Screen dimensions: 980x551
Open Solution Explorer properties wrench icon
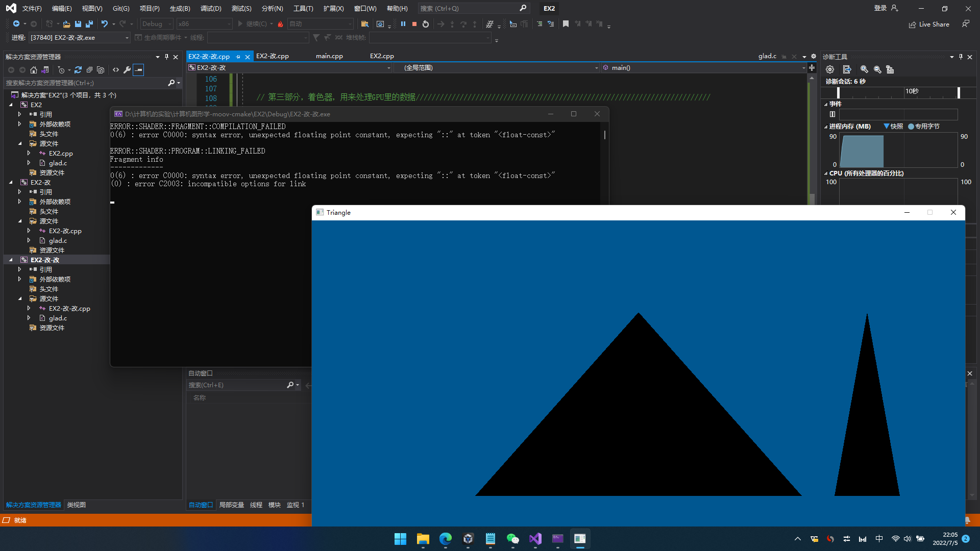(x=127, y=70)
